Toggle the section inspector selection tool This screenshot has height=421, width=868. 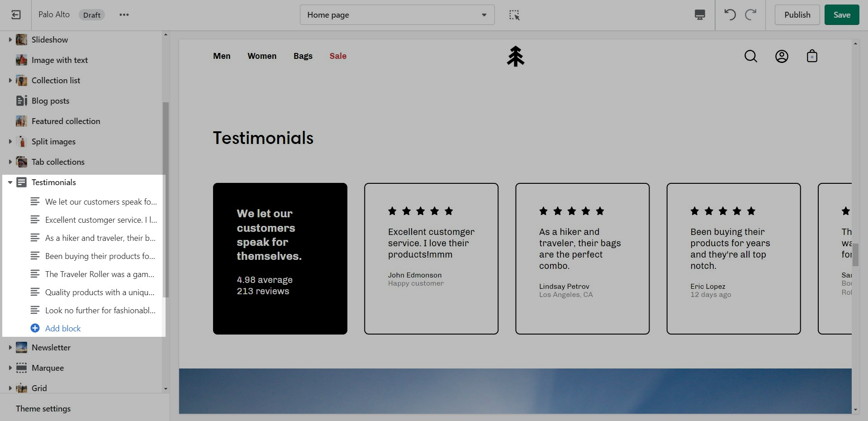click(x=514, y=15)
